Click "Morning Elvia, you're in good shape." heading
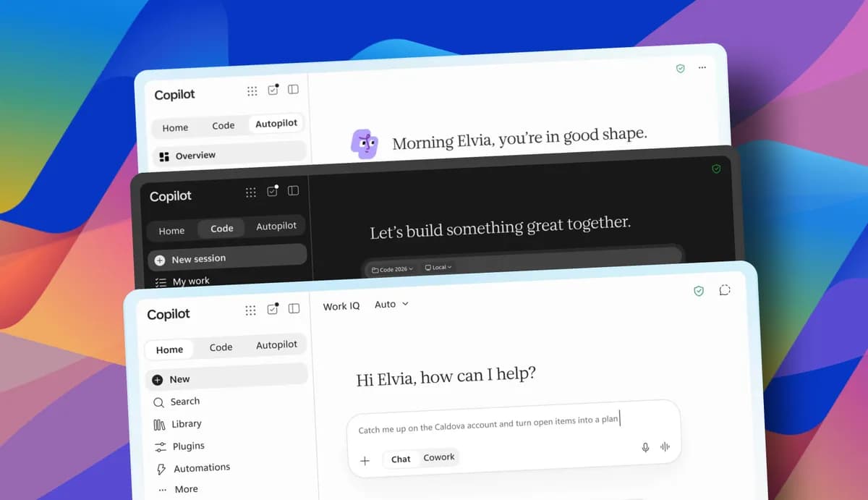868x500 pixels. click(x=519, y=138)
